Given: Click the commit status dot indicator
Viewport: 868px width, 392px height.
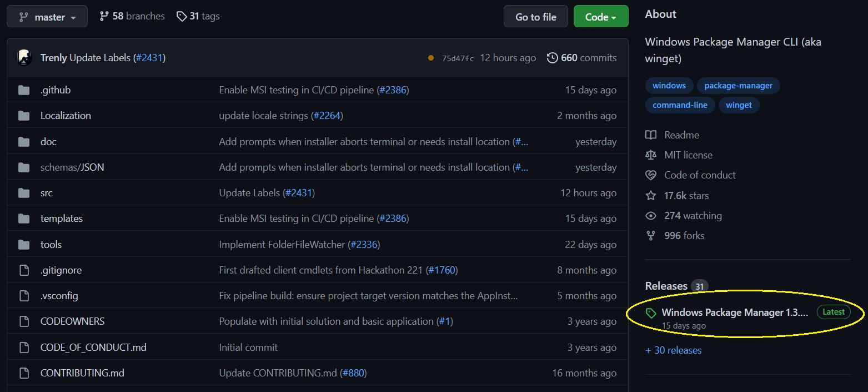Looking at the screenshot, I should click(x=431, y=58).
